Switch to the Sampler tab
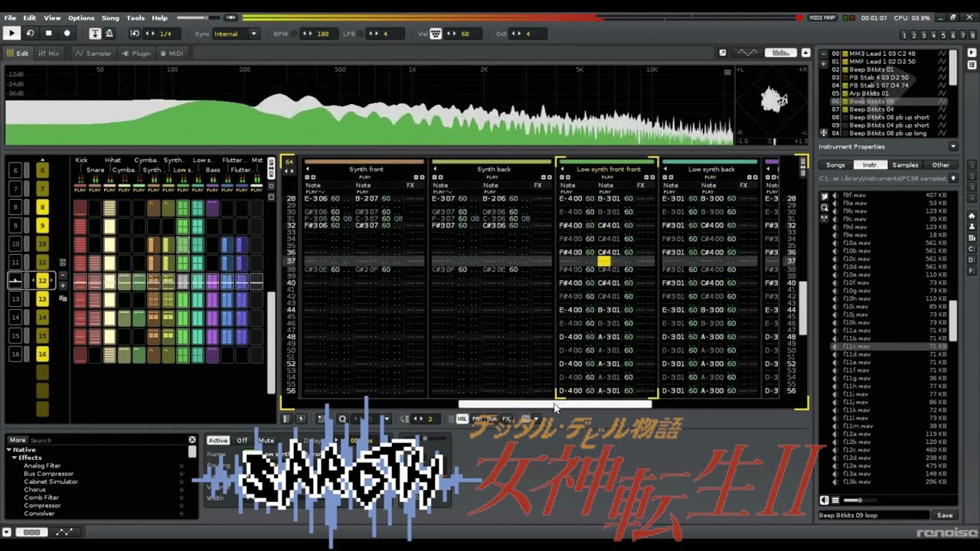 click(94, 53)
